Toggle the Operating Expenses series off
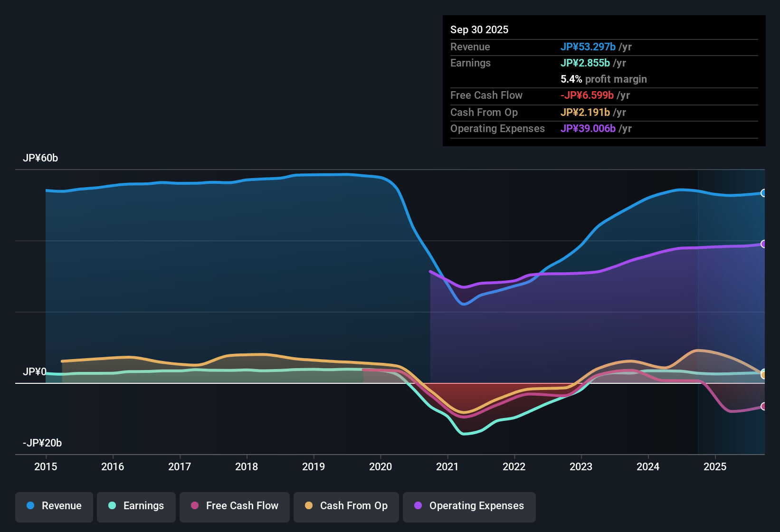The height and width of the screenshot is (532, 780). (x=469, y=506)
